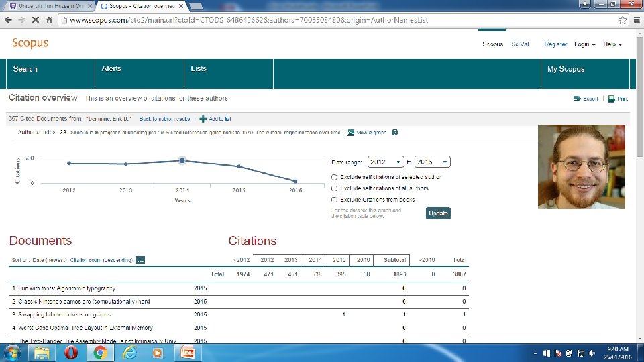Click the Update button
Image resolution: width=644 pixels, height=362 pixels.
pyautogui.click(x=438, y=213)
